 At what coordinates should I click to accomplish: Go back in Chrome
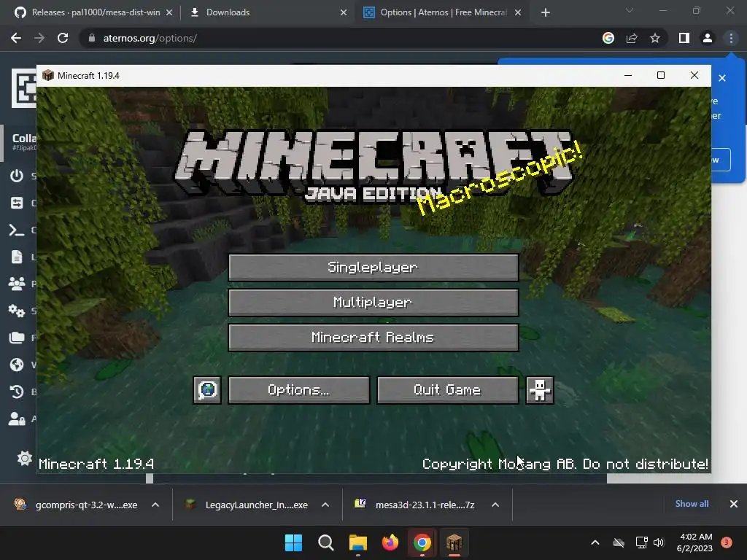tap(16, 38)
